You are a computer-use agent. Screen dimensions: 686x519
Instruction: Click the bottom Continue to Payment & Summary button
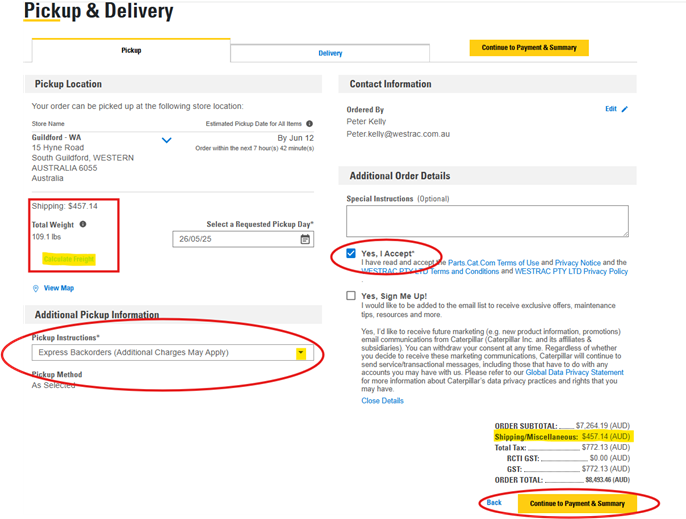click(577, 504)
